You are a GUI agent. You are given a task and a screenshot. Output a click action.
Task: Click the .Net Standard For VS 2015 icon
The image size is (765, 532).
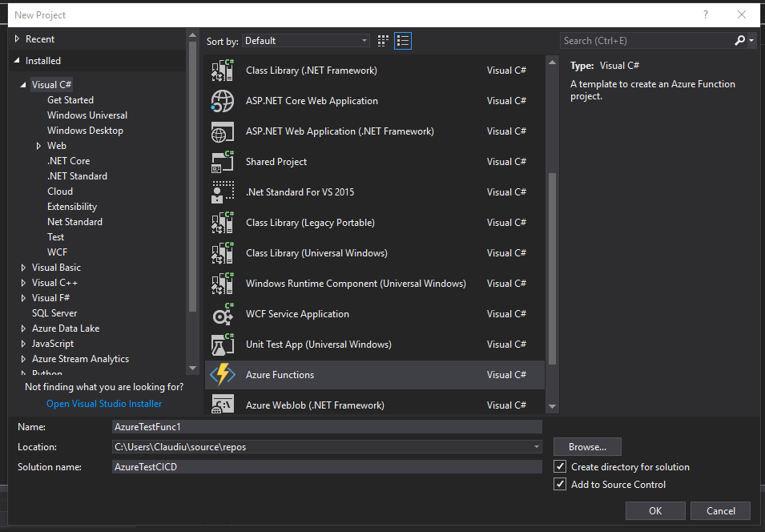(x=223, y=192)
